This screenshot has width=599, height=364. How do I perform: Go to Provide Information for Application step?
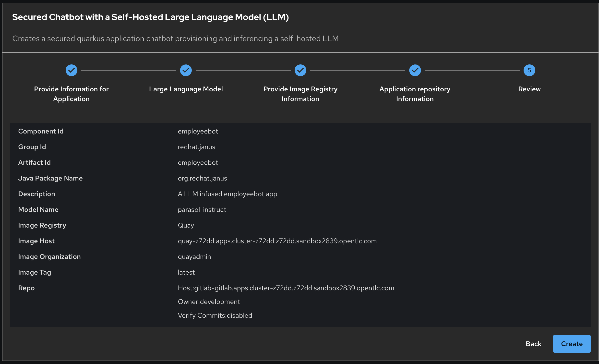tap(71, 94)
